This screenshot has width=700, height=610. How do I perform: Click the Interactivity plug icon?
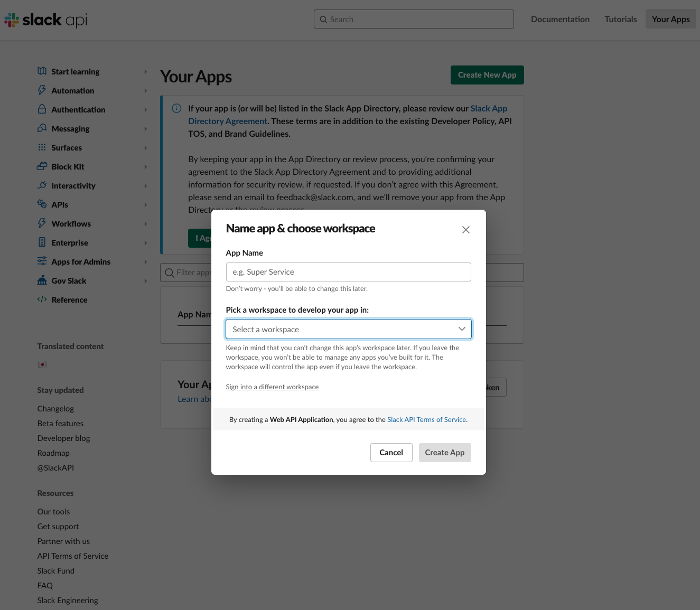coord(42,185)
